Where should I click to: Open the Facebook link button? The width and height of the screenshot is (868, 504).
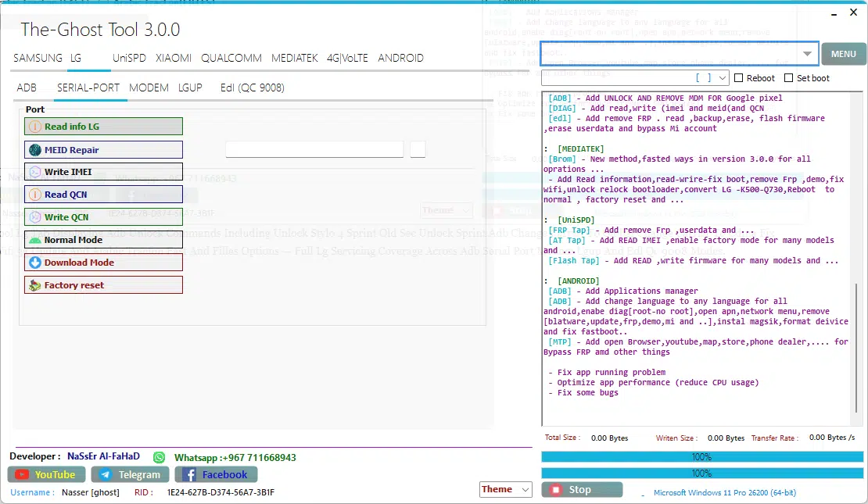(216, 474)
